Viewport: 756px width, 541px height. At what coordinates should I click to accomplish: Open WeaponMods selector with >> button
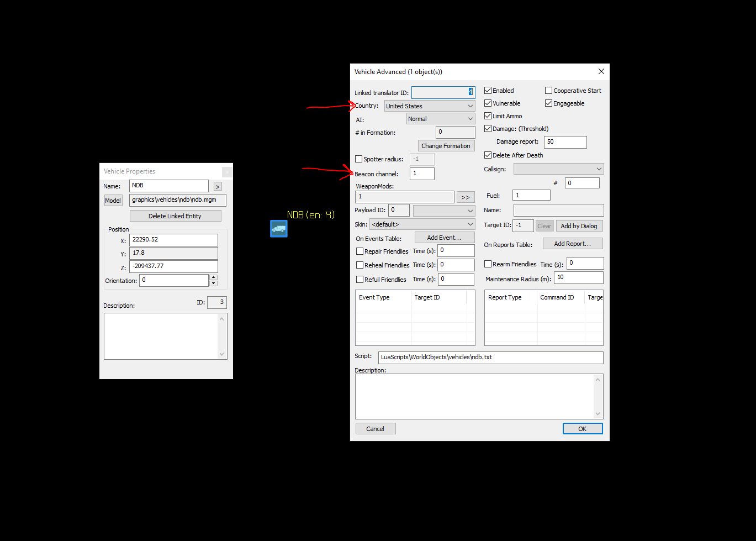[466, 197]
